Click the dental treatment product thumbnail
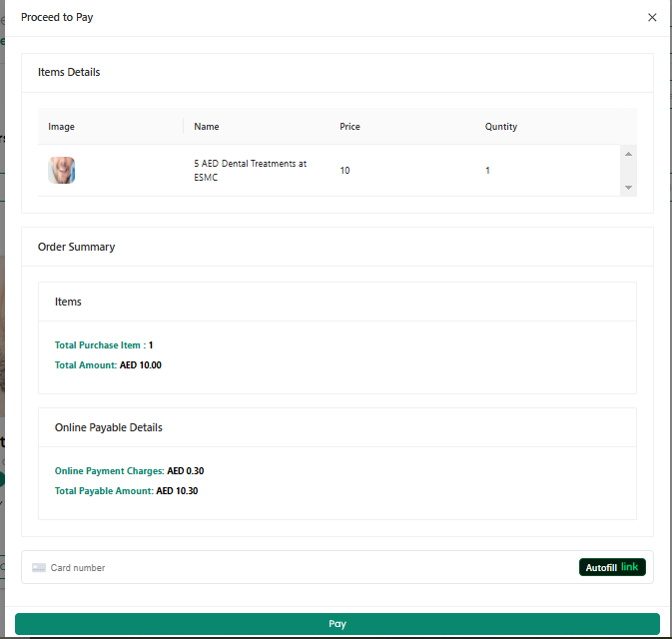 coord(61,170)
